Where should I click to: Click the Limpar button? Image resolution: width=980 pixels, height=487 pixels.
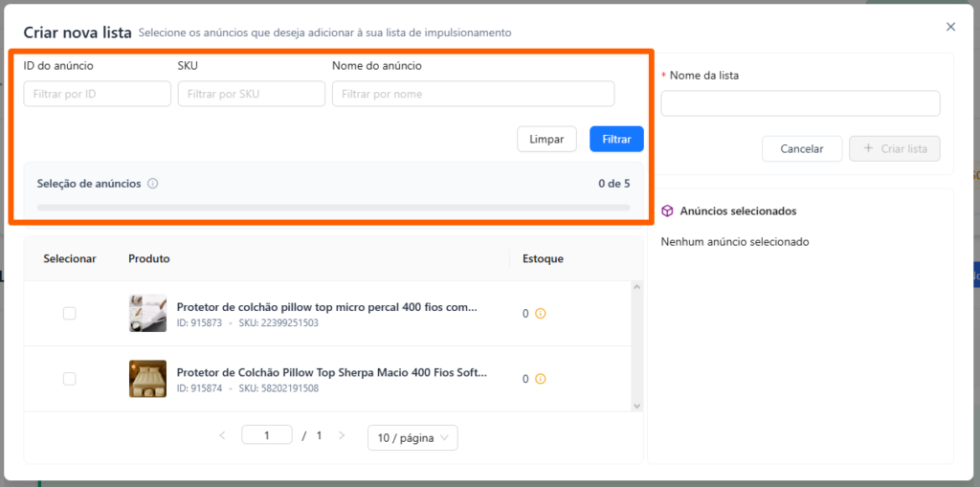pos(546,139)
